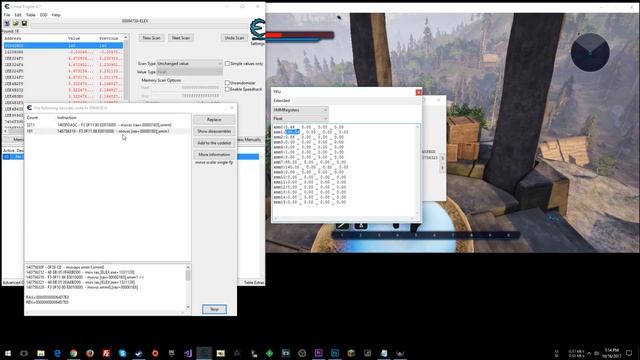This screenshot has height=360, width=640.
Task: Open Skype from the taskbar
Action: [122, 353]
